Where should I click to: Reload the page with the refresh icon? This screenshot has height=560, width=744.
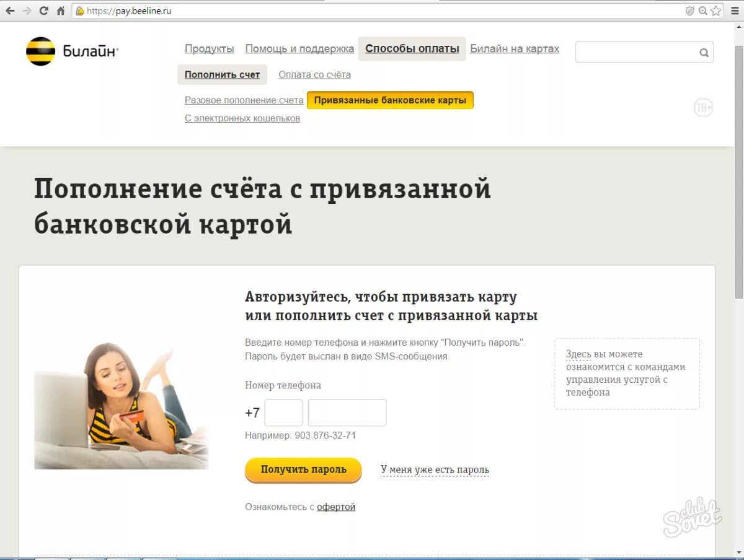(43, 11)
